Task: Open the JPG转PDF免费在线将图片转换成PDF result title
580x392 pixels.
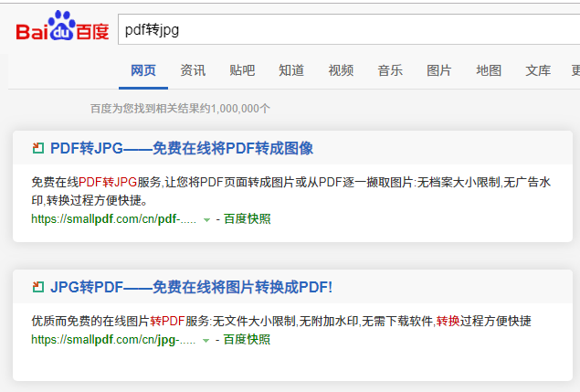Action: (x=191, y=287)
